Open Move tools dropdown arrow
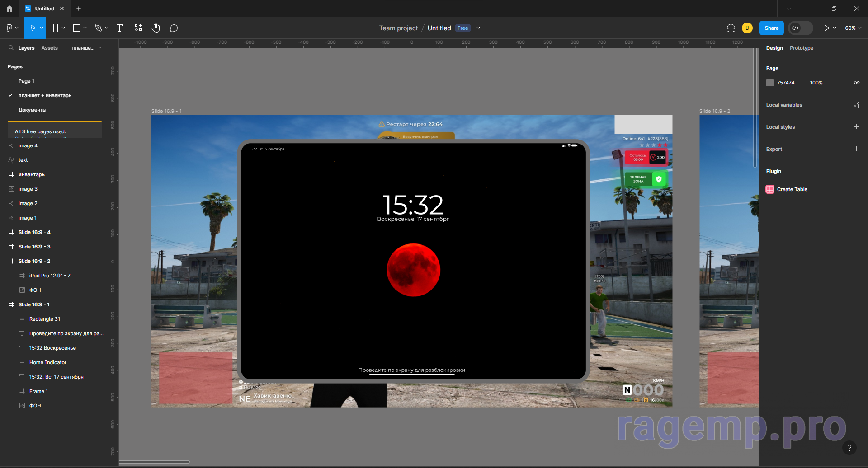The image size is (868, 468). 42,28
